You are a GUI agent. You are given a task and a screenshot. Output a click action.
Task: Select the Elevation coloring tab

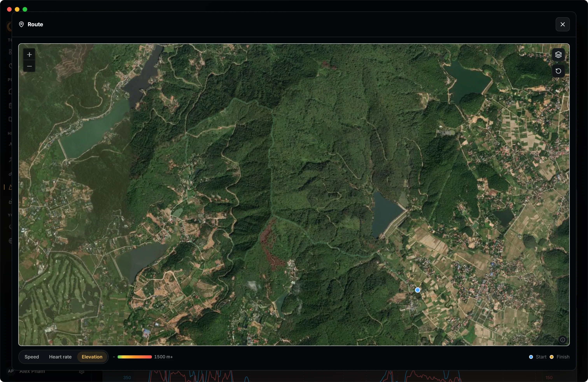pyautogui.click(x=92, y=357)
